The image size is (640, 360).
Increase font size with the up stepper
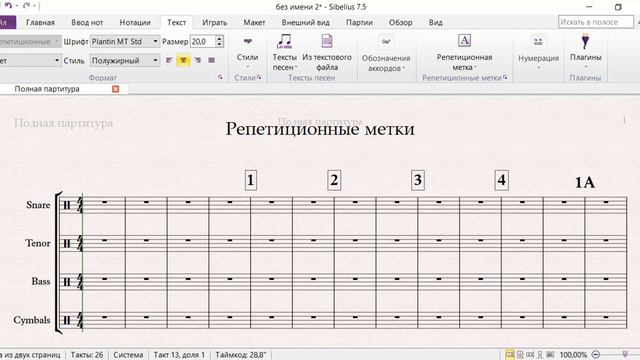(x=220, y=39)
